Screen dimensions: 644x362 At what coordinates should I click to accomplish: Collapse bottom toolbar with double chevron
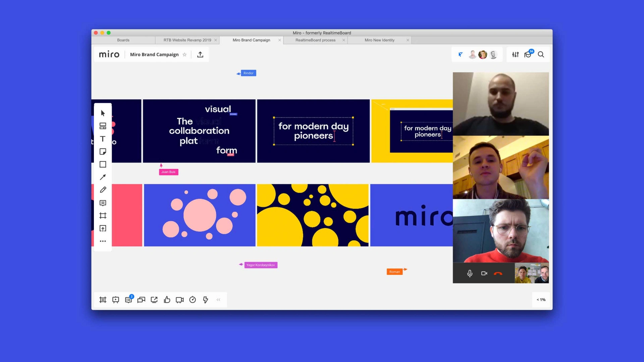point(218,300)
